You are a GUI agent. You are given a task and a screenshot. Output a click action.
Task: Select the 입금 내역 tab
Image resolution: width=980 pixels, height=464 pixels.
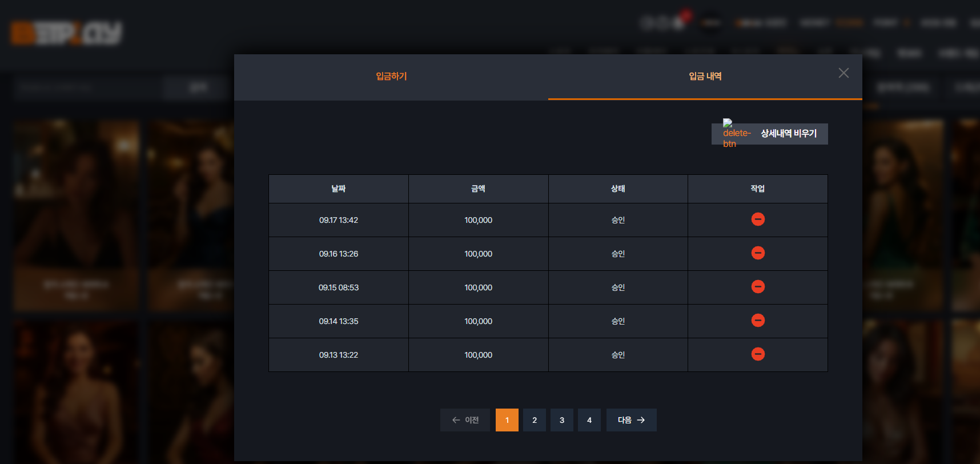coord(705,77)
